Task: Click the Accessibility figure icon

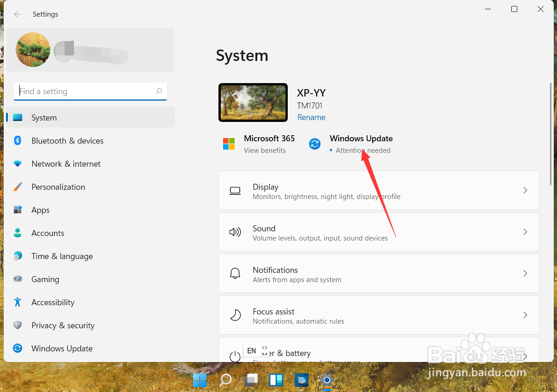Action: click(18, 302)
